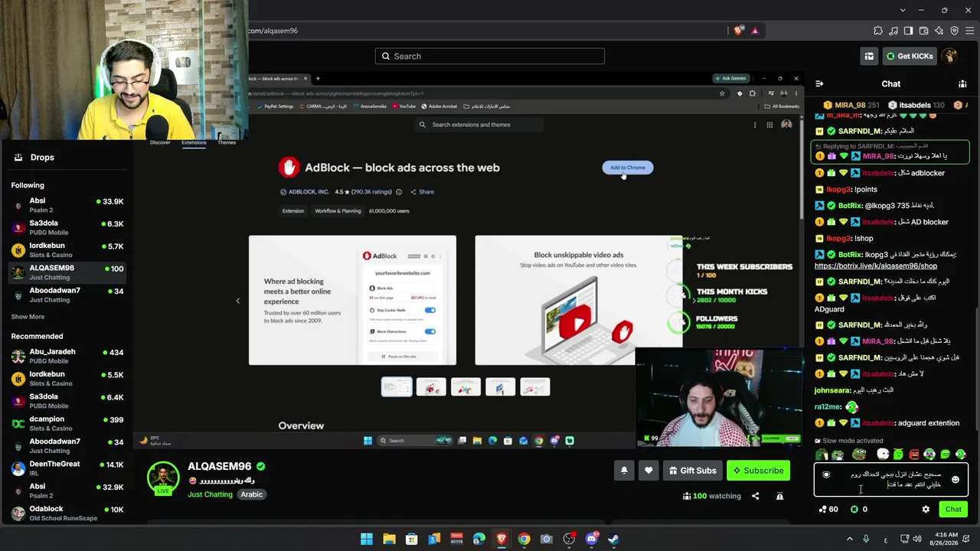Open dcampion in the Recommended list
The width and height of the screenshot is (980, 551).
coord(67,423)
